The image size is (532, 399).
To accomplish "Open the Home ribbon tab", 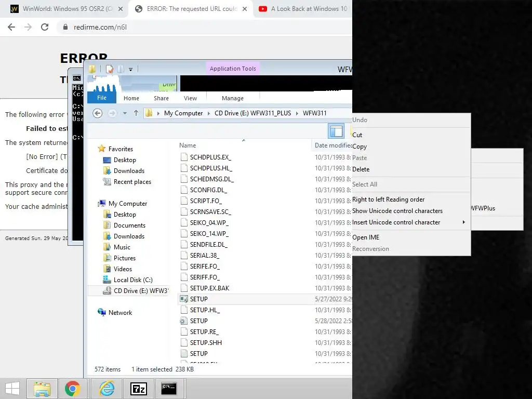I will pos(131,98).
